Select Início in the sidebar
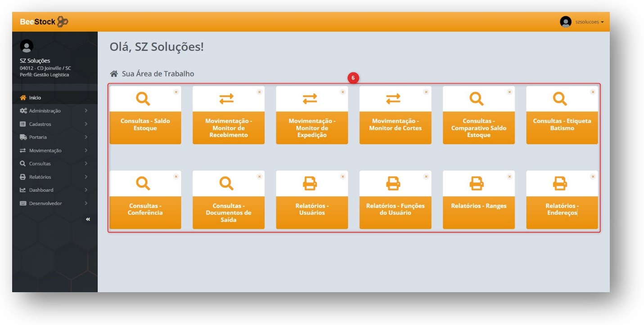 pyautogui.click(x=35, y=98)
